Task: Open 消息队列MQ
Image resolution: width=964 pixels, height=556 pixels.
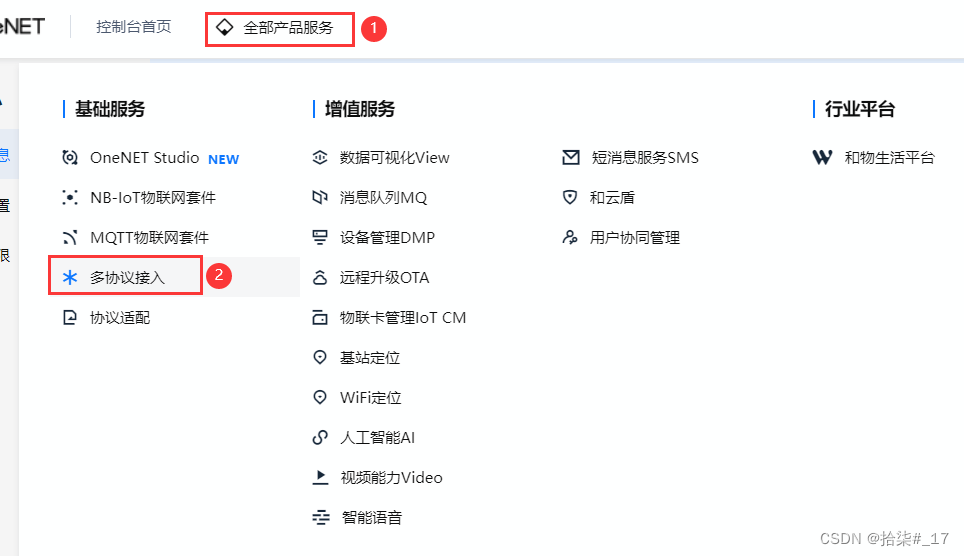Action: (x=384, y=197)
